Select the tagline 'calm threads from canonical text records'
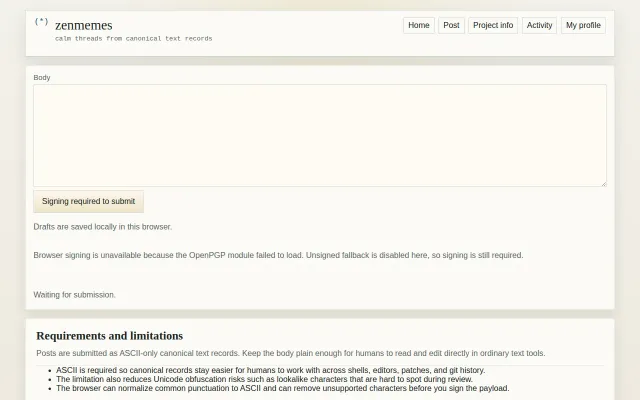This screenshot has height=400, width=640. coord(133,38)
